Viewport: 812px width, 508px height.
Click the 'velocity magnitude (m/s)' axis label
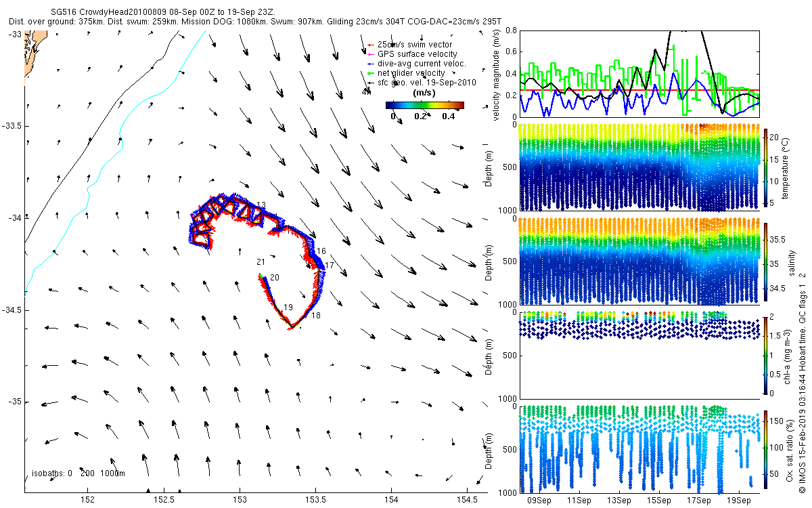(x=497, y=74)
